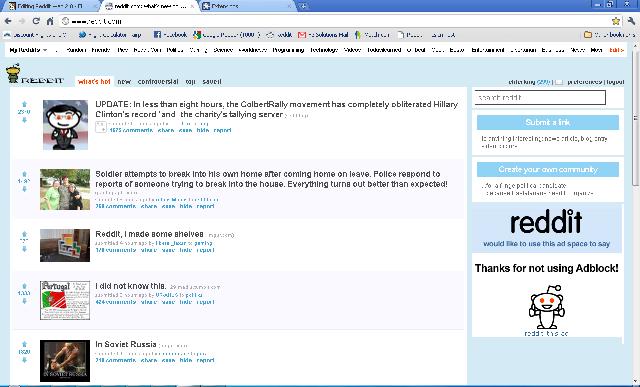This screenshot has height=387, width=640.
Task: Open the Portugal flag thumbnail
Action: 65,300
